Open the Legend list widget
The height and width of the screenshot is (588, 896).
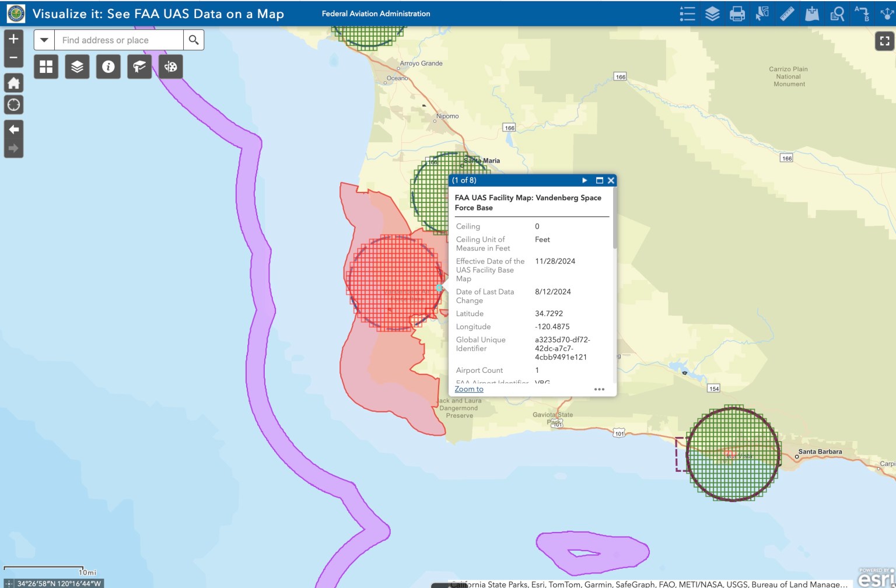pyautogui.click(x=688, y=13)
